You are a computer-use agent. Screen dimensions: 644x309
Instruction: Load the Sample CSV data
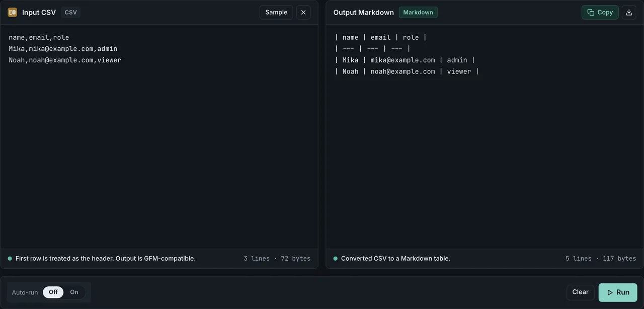point(276,12)
